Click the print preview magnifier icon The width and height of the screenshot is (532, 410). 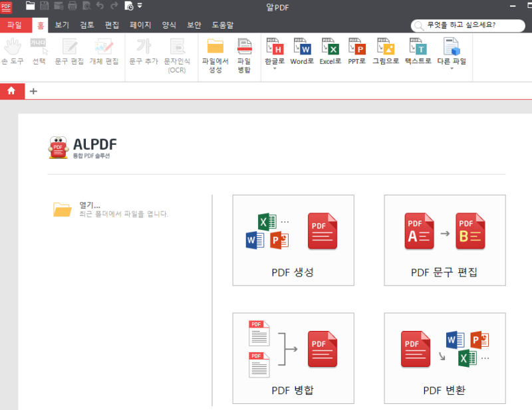[x=86, y=6]
